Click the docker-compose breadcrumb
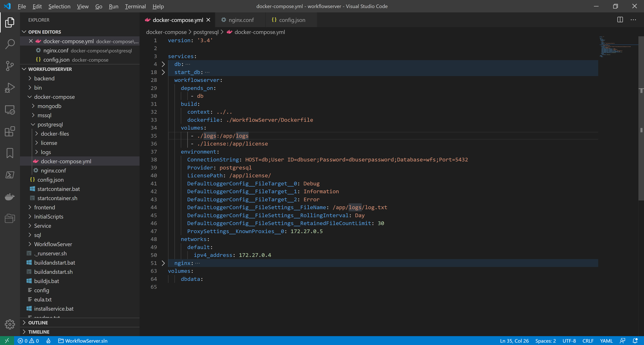This screenshot has width=644, height=345. [x=166, y=32]
